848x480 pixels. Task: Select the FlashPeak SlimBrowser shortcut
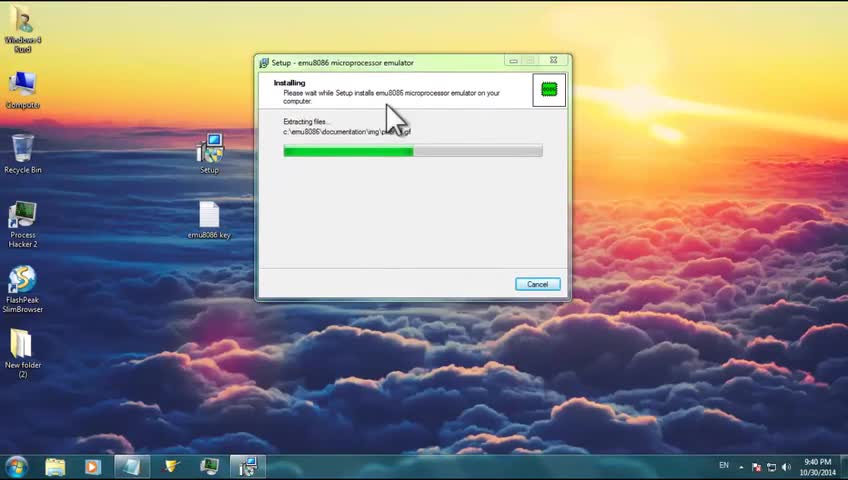point(23,289)
